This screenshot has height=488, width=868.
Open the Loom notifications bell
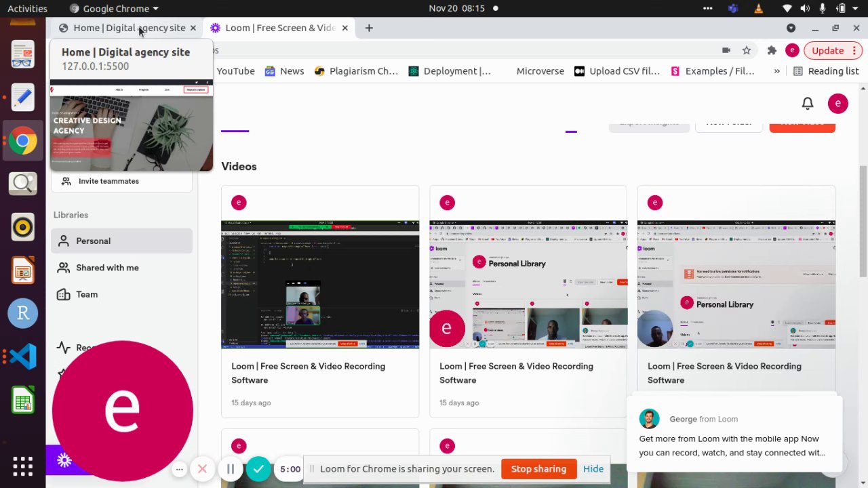click(x=807, y=104)
